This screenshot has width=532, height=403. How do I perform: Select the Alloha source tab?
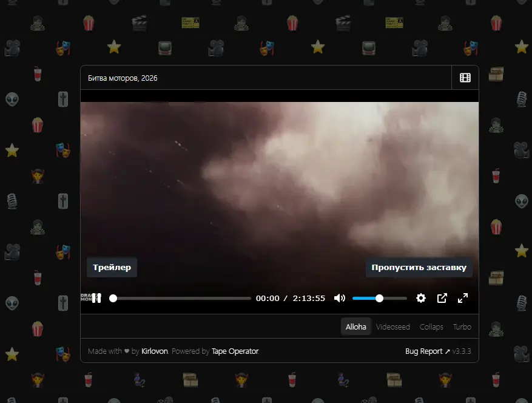tap(355, 327)
